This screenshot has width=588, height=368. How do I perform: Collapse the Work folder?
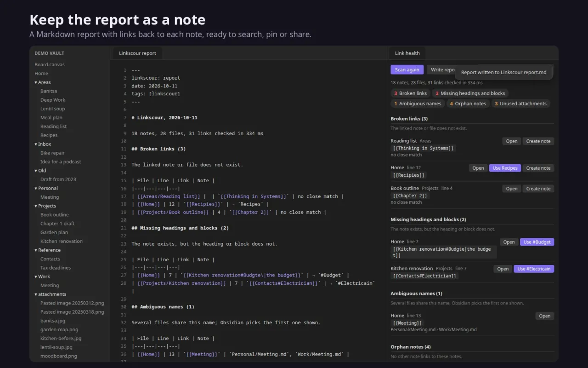coord(42,276)
